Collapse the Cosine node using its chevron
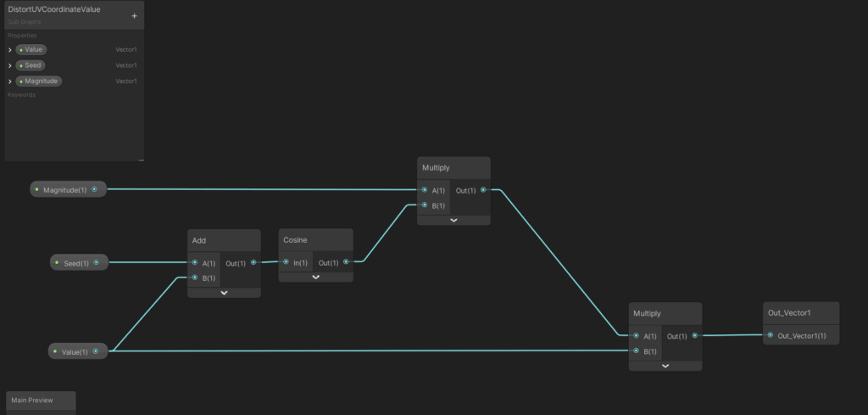Viewport: 868px width, 415px height. click(x=316, y=277)
